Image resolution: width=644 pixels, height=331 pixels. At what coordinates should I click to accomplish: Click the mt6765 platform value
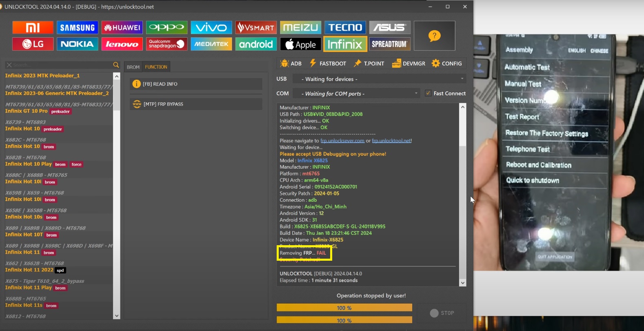click(311, 174)
